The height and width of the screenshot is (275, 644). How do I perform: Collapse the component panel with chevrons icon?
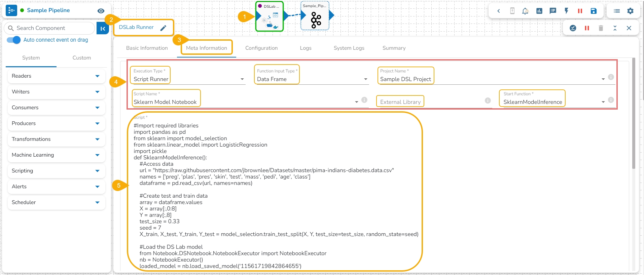[x=615, y=28]
